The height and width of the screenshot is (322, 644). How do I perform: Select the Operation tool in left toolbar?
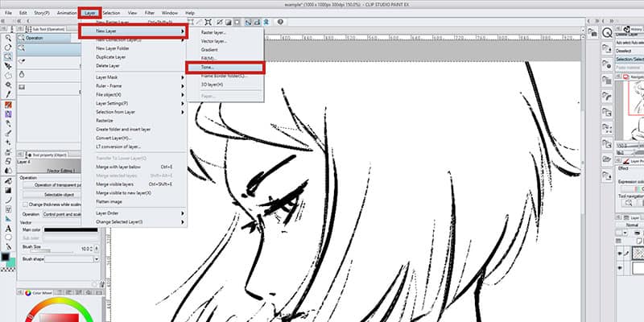(8, 56)
